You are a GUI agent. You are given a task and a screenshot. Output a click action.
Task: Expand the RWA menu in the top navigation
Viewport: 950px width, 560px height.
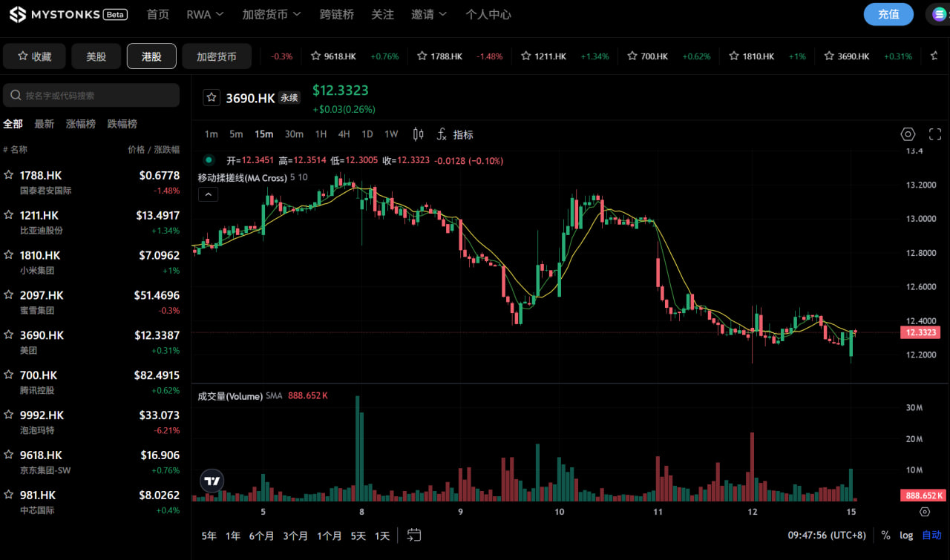(204, 14)
